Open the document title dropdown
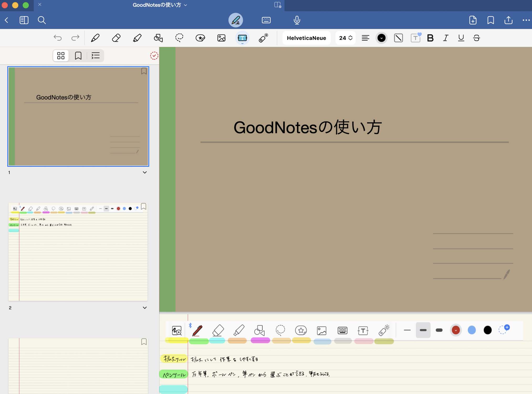Screen dimensions: 532x394 (x=160, y=5)
